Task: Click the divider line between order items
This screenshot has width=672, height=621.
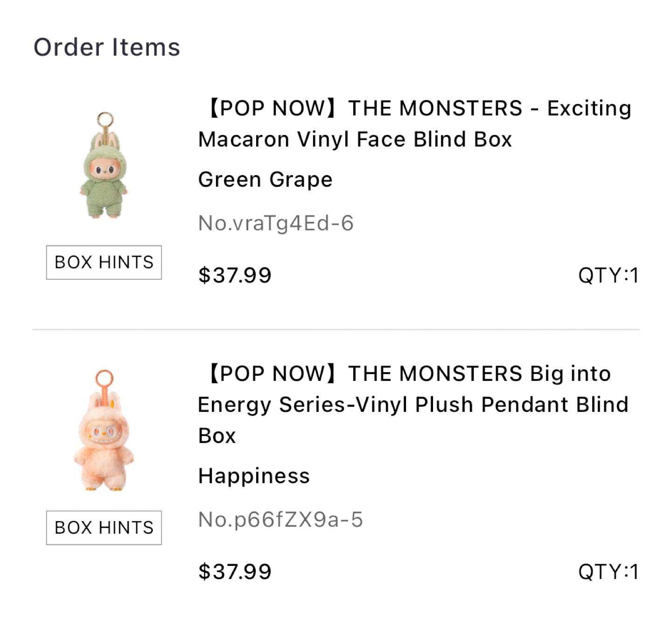Action: pos(336,329)
